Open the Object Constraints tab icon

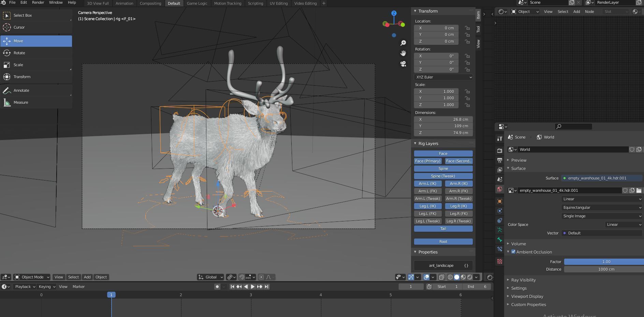click(x=500, y=220)
